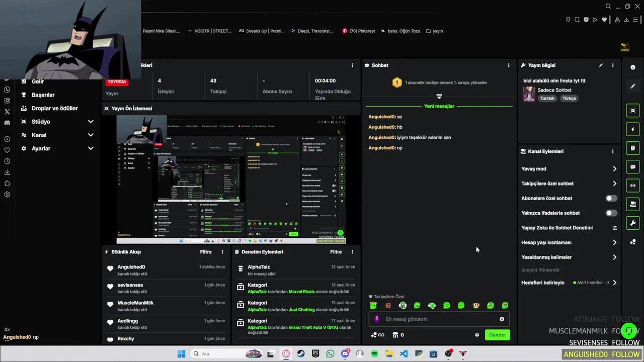Open Filtre in Etkinlik Akışı panel
Viewport: 644px width, 362px height.
click(x=206, y=252)
